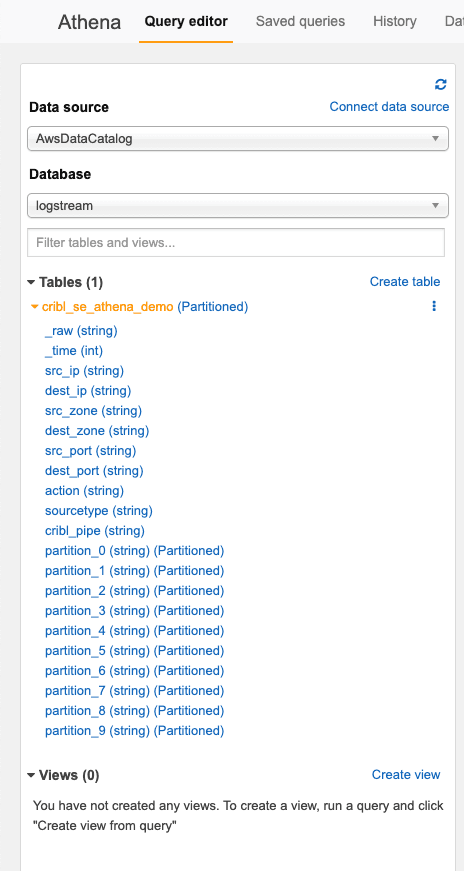This screenshot has width=464, height=871.
Task: Click the cribl_pipe (string) column
Action: tap(95, 531)
